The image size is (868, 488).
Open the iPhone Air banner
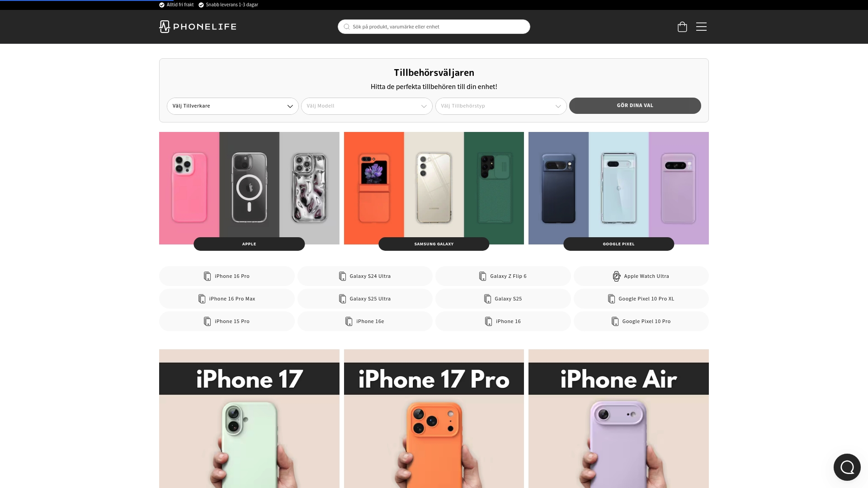click(x=618, y=418)
